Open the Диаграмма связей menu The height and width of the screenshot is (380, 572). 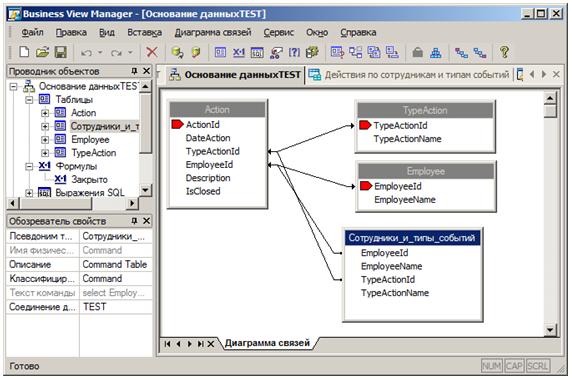213,32
